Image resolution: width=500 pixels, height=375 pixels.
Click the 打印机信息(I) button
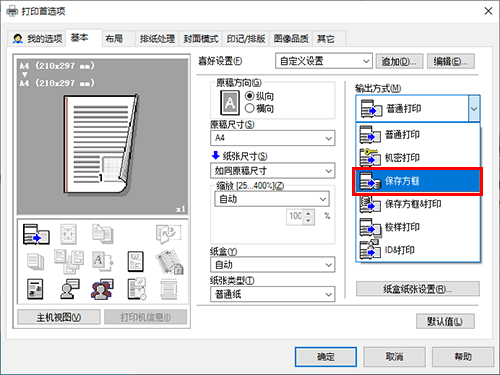pyautogui.click(x=145, y=317)
